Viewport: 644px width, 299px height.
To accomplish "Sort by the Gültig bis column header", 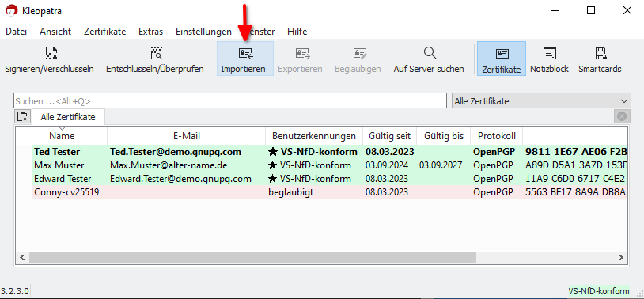I will coord(444,135).
